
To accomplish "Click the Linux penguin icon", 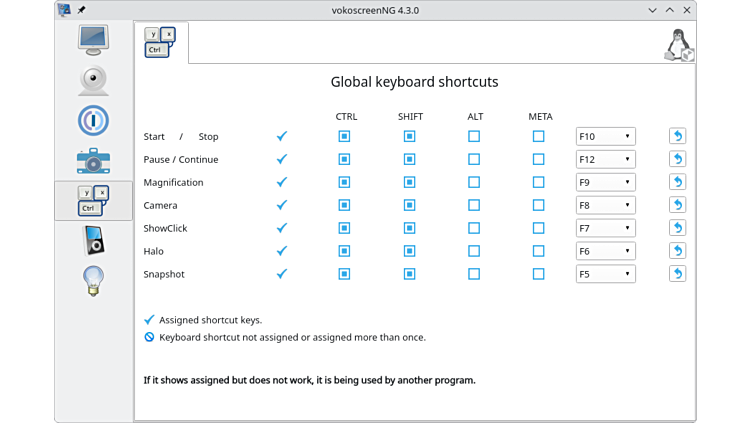I will [x=679, y=45].
